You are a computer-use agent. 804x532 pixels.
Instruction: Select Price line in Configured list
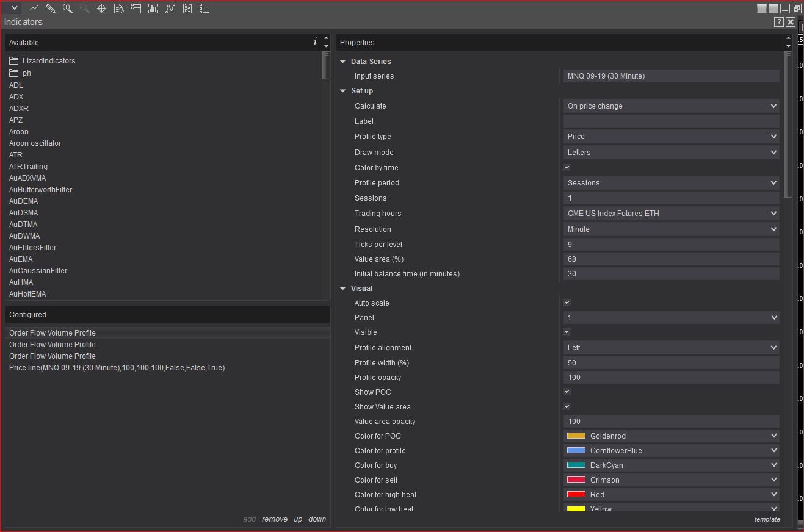(117, 368)
